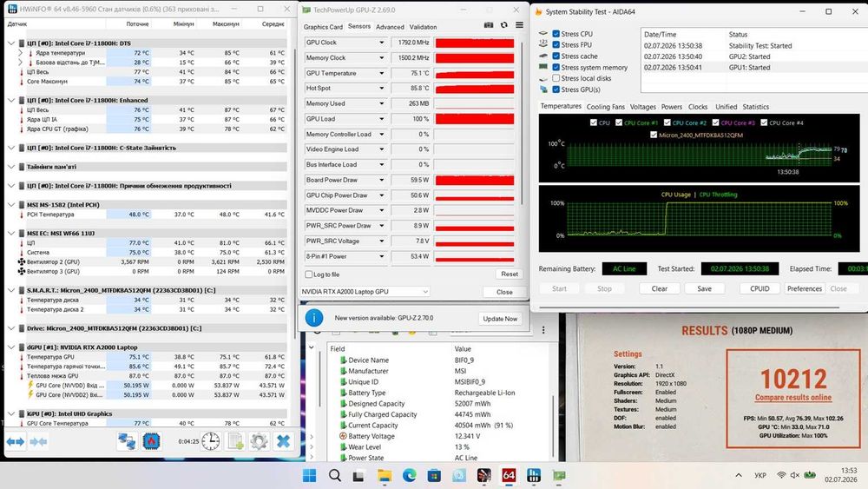Image resolution: width=868 pixels, height=489 pixels.
Task: Click CPUID button in AIDA64
Action: 759,288
